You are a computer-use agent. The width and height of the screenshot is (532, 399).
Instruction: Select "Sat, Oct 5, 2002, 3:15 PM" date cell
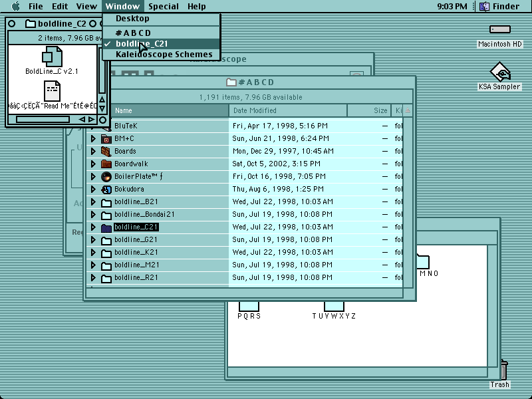[x=276, y=164]
